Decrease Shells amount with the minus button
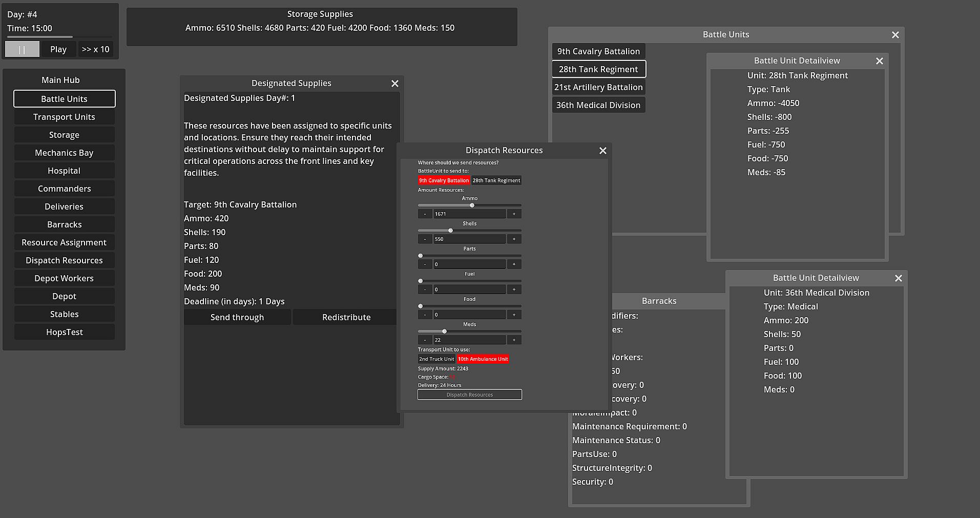Viewport: 980px width, 518px height. pos(425,239)
